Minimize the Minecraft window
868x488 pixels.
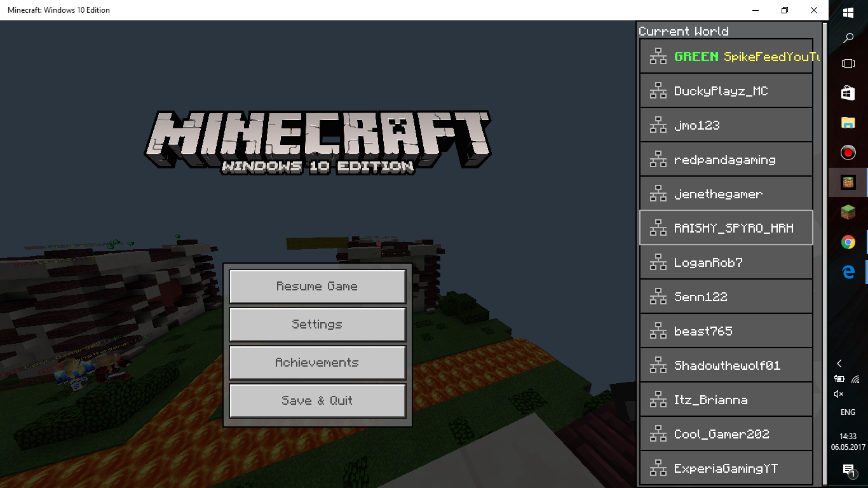(x=756, y=10)
